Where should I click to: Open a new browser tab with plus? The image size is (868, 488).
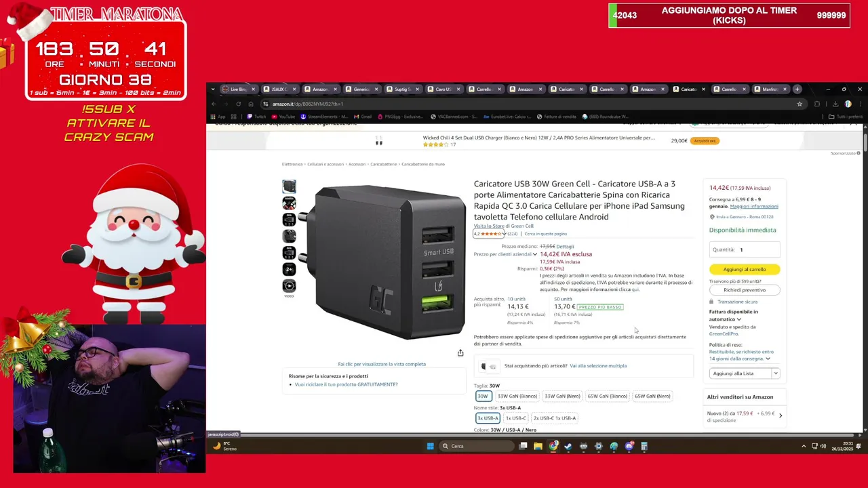(797, 89)
